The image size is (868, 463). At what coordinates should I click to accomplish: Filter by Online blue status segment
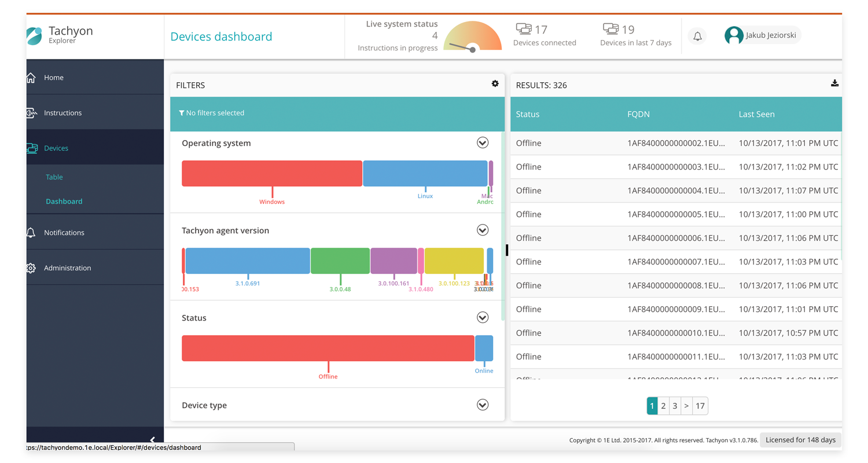coord(484,348)
